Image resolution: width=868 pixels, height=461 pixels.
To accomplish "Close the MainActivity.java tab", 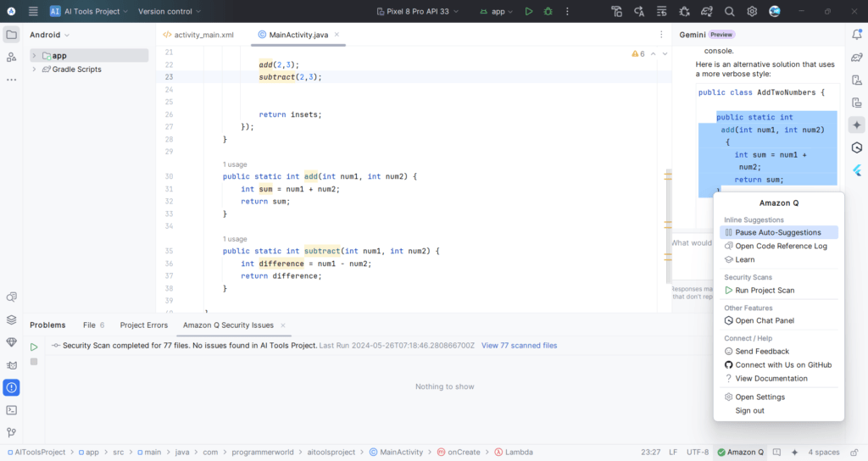I will pos(337,34).
